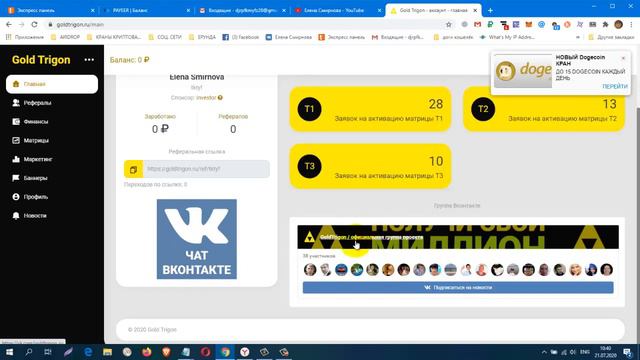Image resolution: width=640 pixels, height=360 pixels.
Task: Click the Gold Trigon logo text
Action: click(x=41, y=60)
